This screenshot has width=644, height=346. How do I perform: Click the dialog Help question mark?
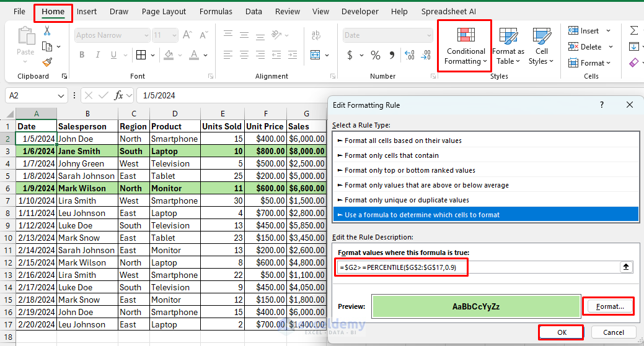[601, 105]
